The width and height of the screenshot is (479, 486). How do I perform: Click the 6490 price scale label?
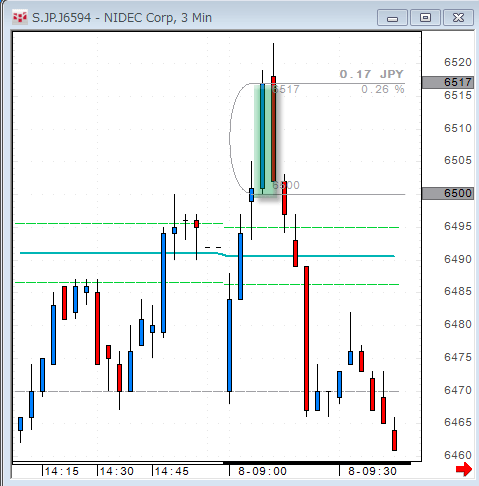[458, 259]
